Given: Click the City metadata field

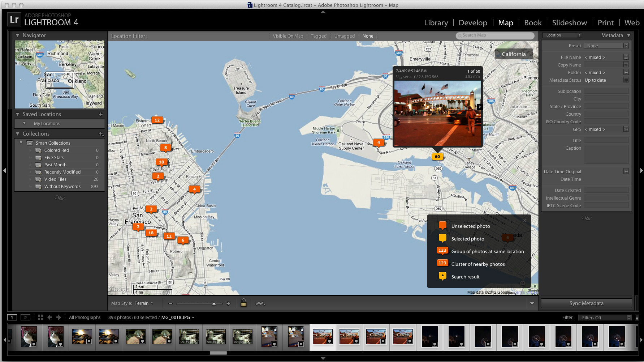Looking at the screenshot, I should (606, 99).
